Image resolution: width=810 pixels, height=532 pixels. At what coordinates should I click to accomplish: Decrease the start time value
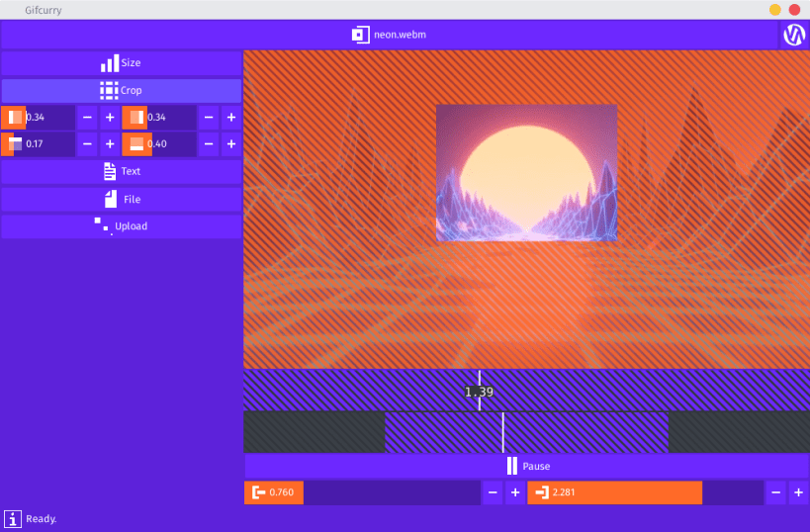(x=493, y=492)
